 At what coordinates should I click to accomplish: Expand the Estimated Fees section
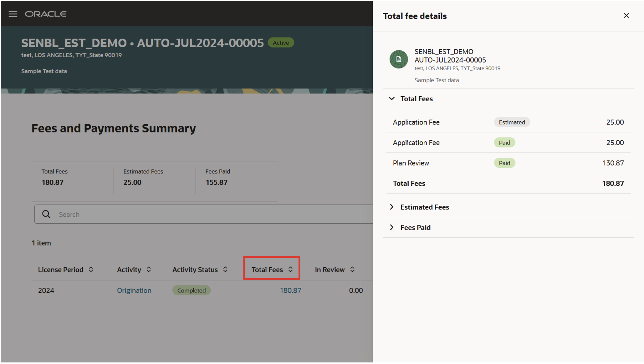391,207
